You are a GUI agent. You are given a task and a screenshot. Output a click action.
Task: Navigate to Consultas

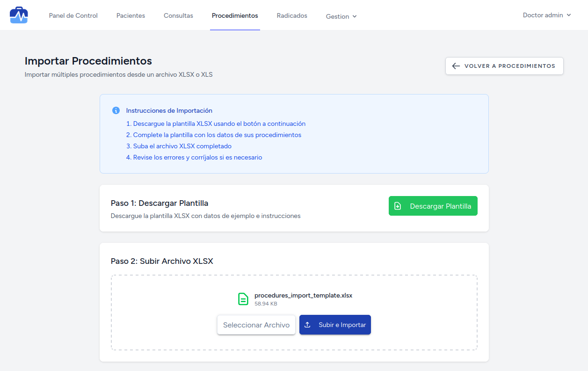178,15
